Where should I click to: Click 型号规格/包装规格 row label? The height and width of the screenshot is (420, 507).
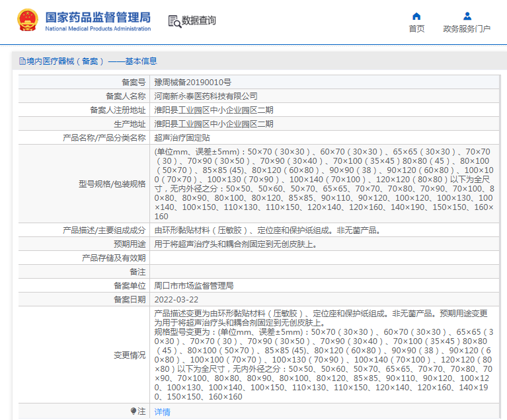112,184
